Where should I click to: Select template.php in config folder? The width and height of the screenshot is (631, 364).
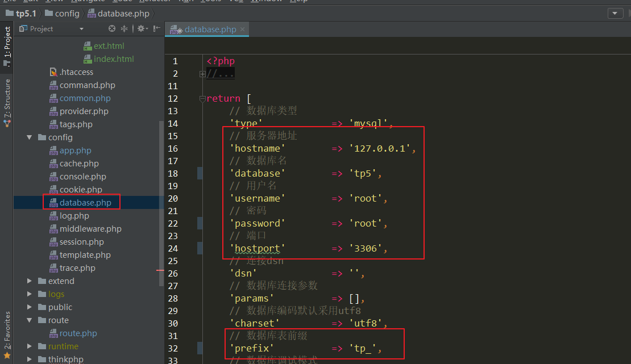pyautogui.click(x=80, y=255)
